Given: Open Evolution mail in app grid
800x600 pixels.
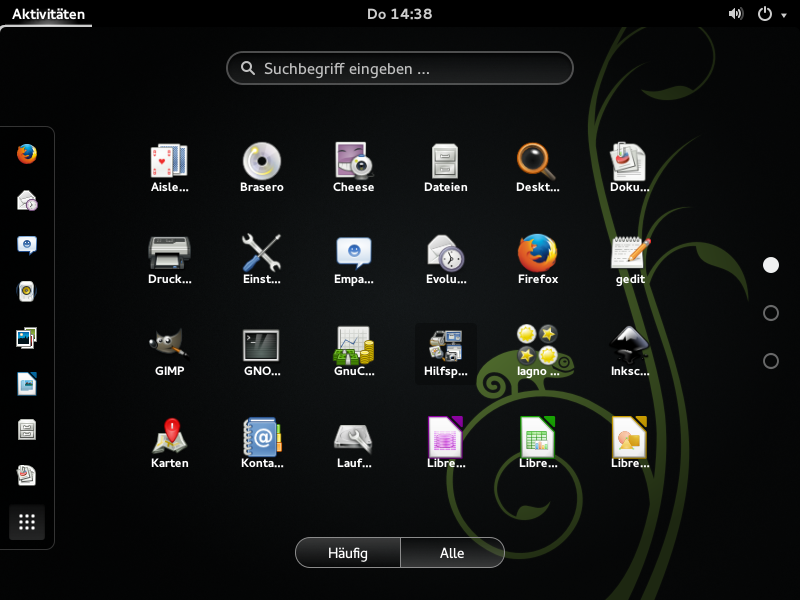Looking at the screenshot, I should point(445,259).
